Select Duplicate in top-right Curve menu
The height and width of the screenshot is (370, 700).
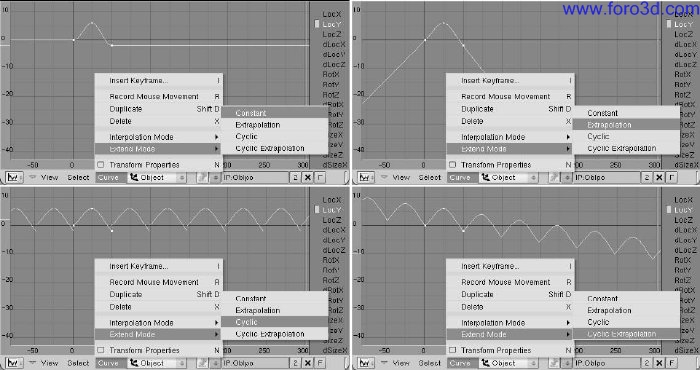tap(510, 109)
